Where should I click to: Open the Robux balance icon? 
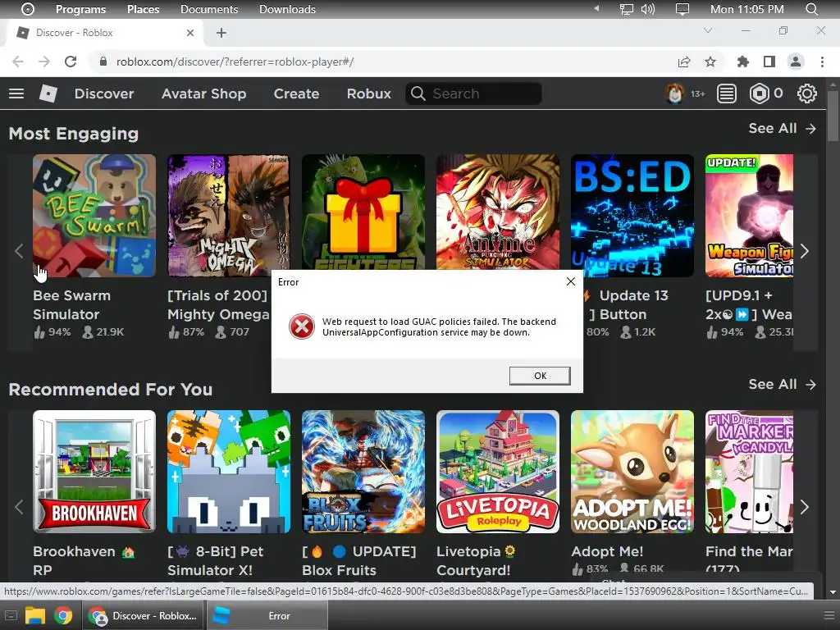tap(759, 94)
